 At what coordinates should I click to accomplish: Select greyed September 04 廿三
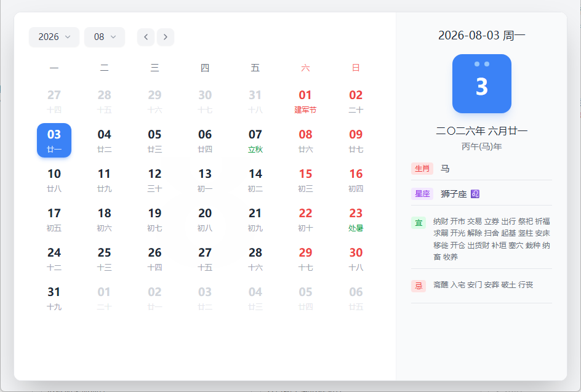coord(255,298)
